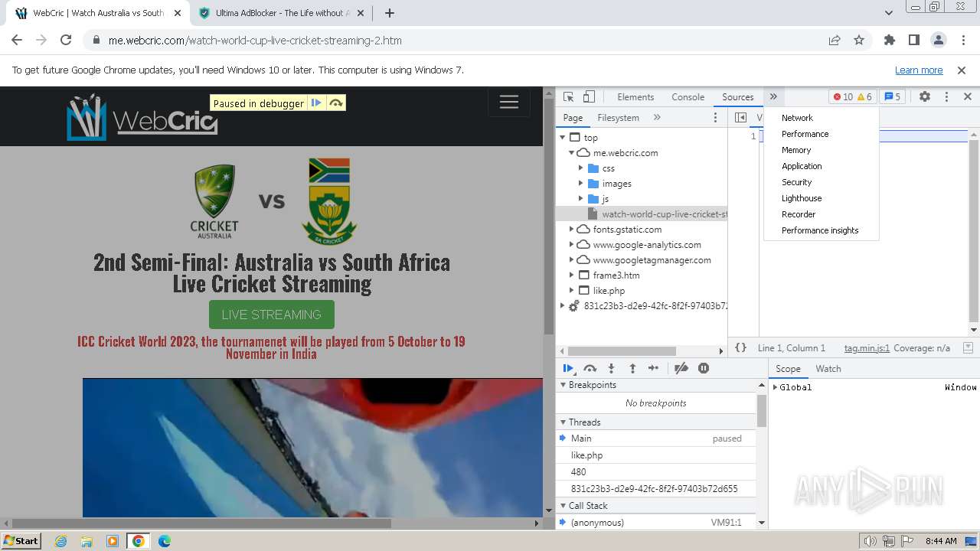Step over next function call icon

[x=590, y=368]
